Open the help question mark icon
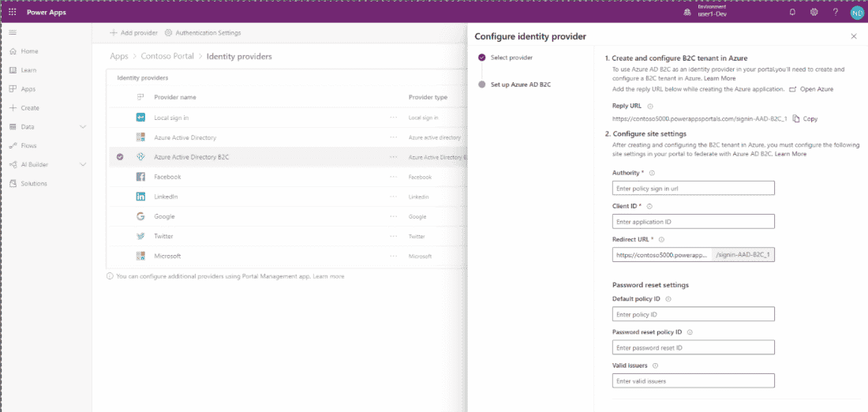 coord(836,12)
